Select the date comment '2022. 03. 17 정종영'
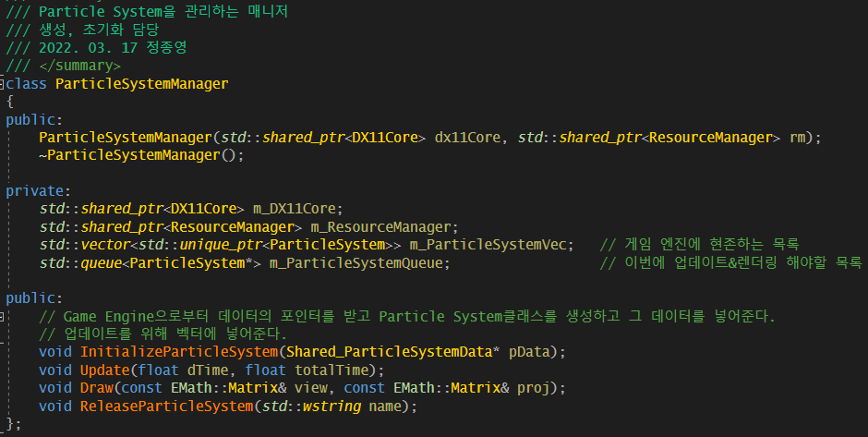This screenshot has width=868, height=437. tap(113, 47)
